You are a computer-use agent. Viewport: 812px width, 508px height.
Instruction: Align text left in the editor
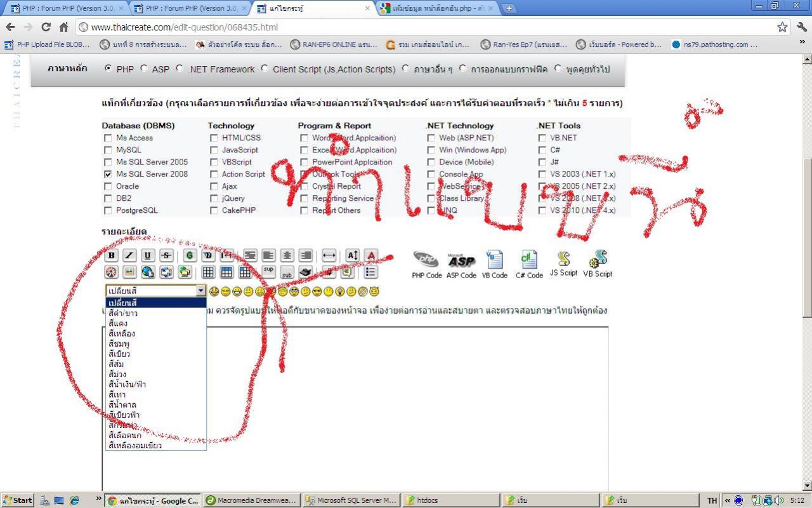coord(269,255)
